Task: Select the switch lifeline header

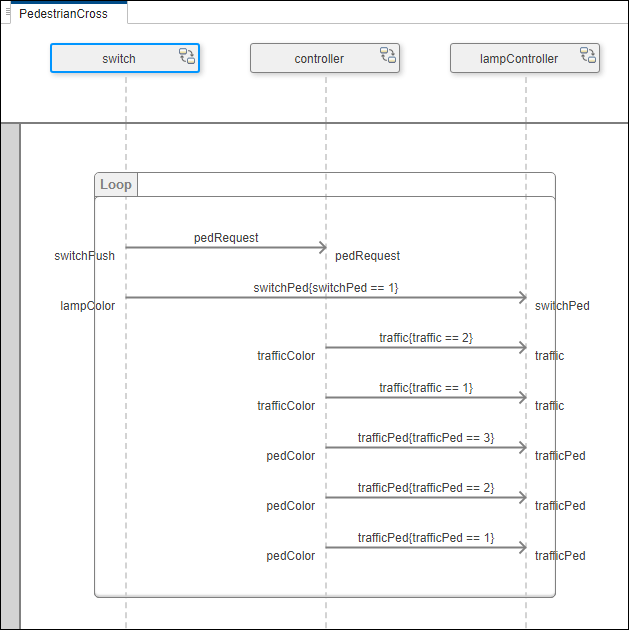Action: coord(119,59)
